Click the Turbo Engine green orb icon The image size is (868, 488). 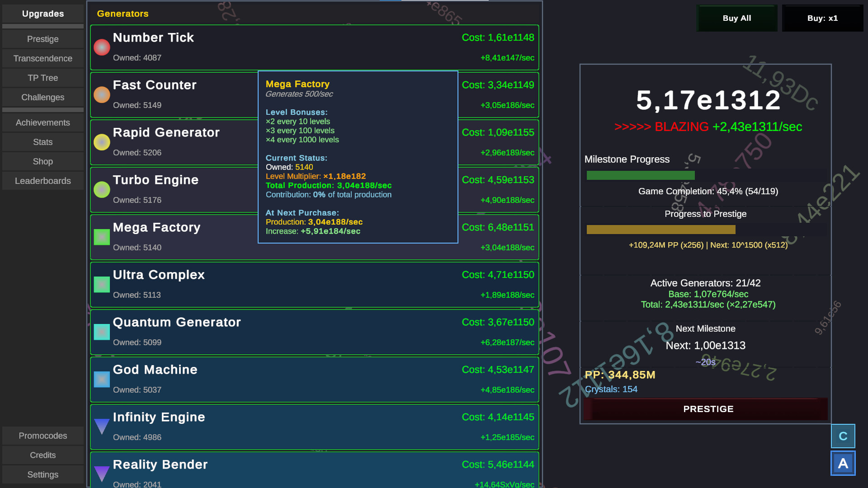tap(101, 189)
